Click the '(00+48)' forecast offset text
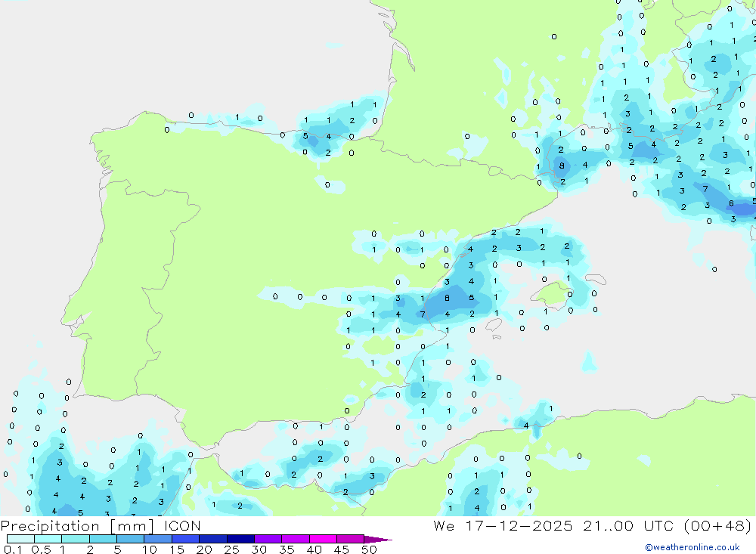Viewport: 756px width, 554px height. 717,525
